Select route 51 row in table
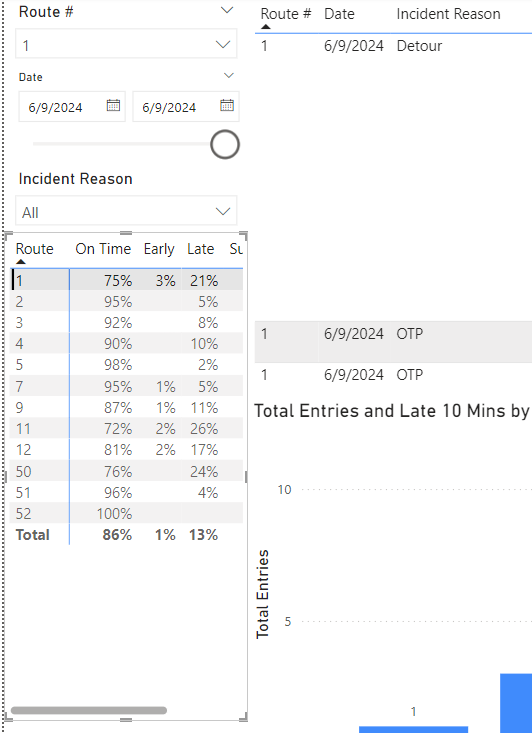The image size is (532, 733). click(126, 492)
